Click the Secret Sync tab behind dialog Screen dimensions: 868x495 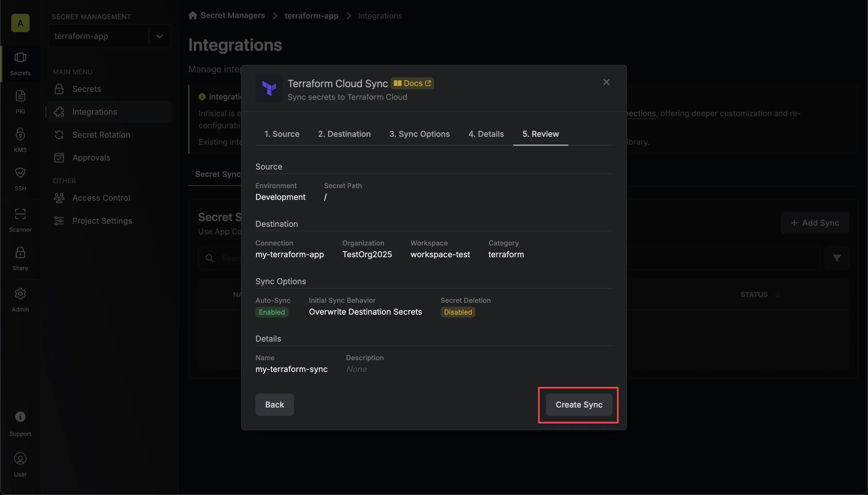tap(218, 174)
